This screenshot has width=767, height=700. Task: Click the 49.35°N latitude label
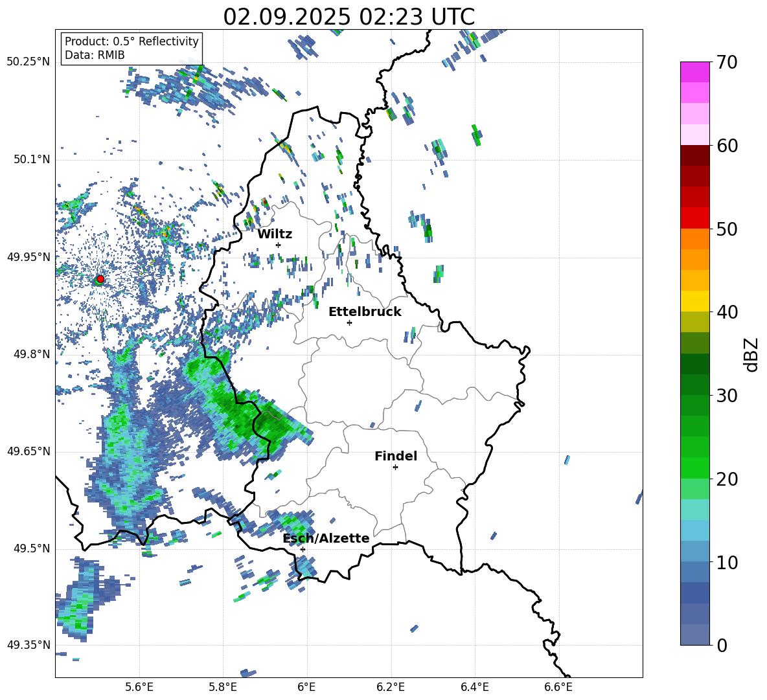(x=28, y=645)
